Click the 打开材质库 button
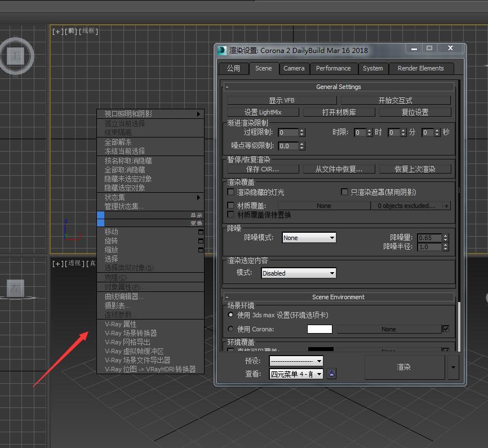 [x=339, y=112]
